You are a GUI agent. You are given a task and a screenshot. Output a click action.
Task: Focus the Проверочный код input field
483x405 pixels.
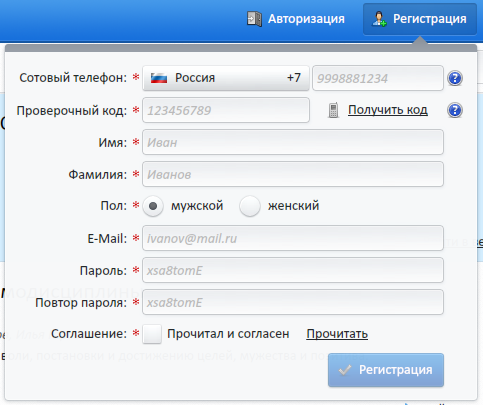pos(226,110)
